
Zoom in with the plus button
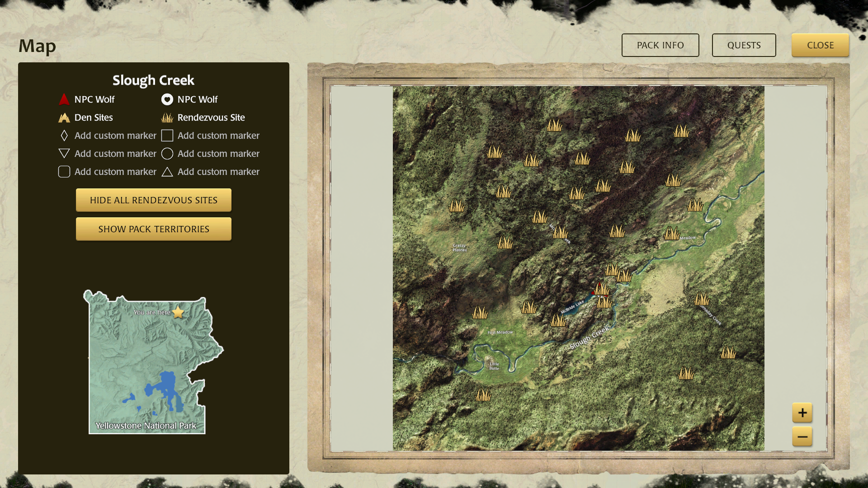click(x=802, y=413)
